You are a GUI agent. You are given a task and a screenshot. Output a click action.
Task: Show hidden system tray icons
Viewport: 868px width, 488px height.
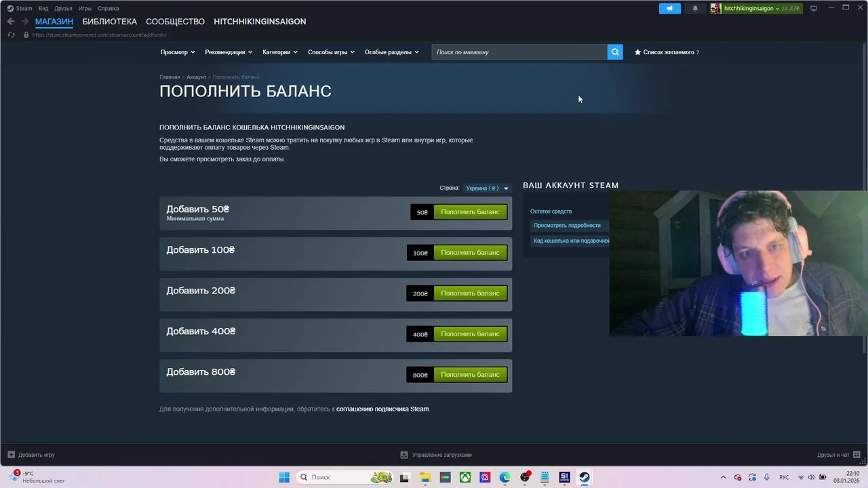tap(723, 477)
